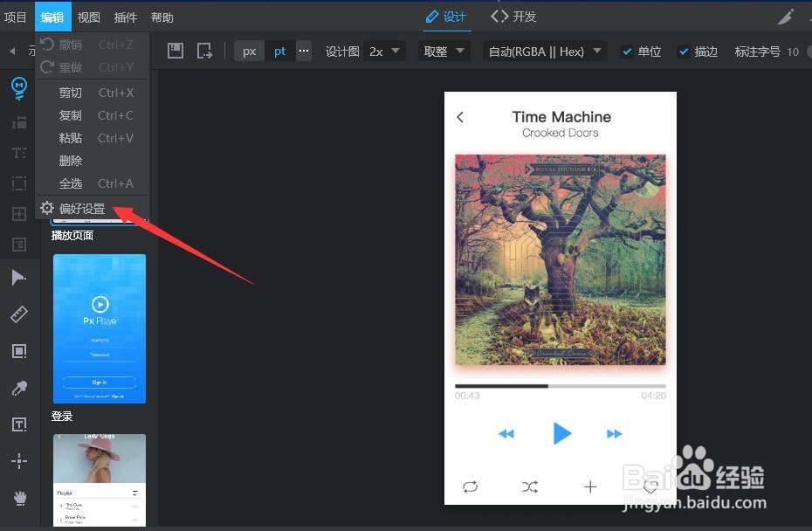Click the fast-forward button in mockup
This screenshot has height=531, width=812.
pos(614,433)
